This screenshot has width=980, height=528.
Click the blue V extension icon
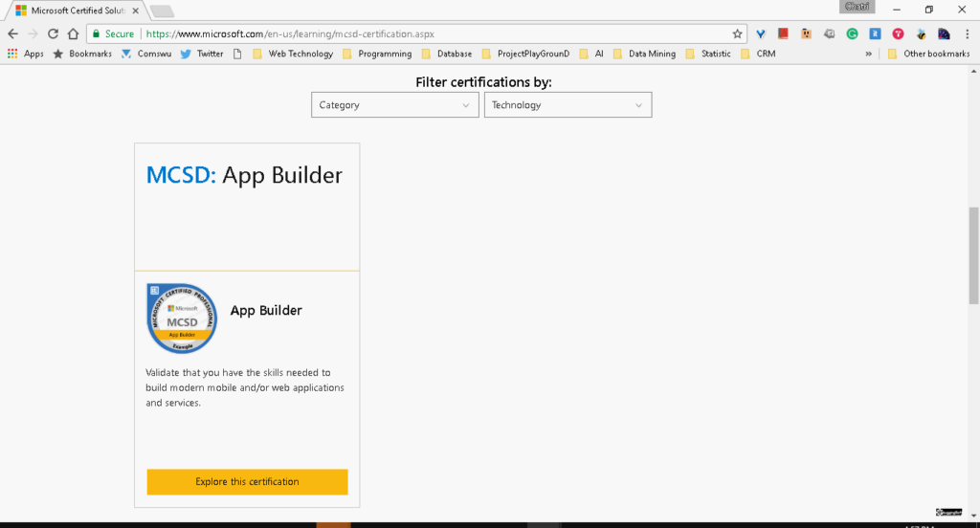761,33
